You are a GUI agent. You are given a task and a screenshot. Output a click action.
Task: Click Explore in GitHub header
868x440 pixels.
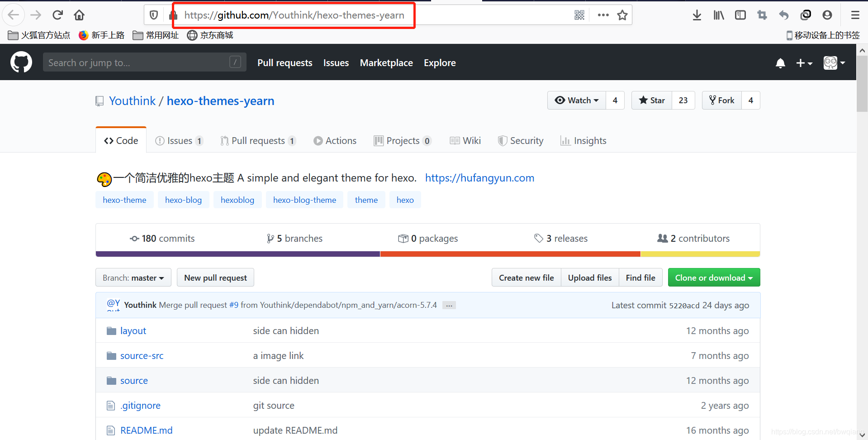coord(440,63)
